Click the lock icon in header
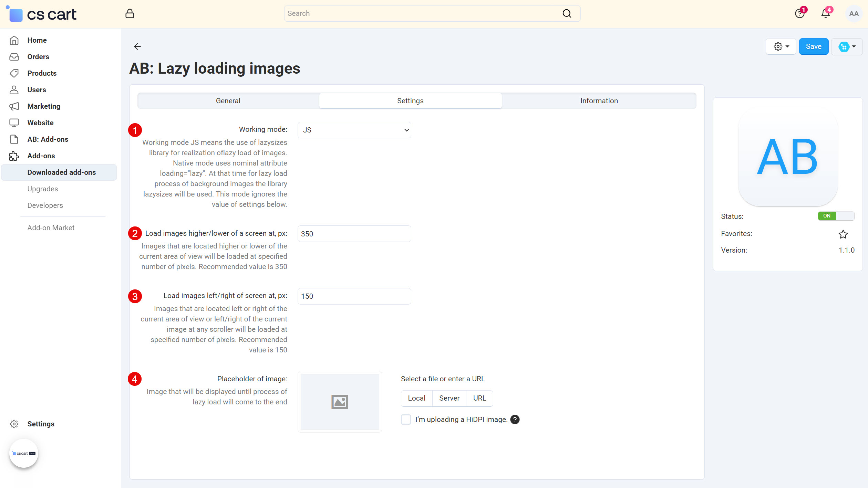The width and height of the screenshot is (868, 488). tap(130, 14)
